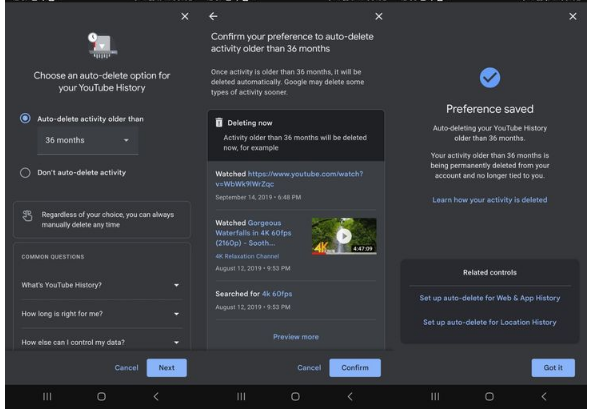Screen dimensions: 592x415
Task: Tap back nav icon under the options screen
Action: pos(156,396)
